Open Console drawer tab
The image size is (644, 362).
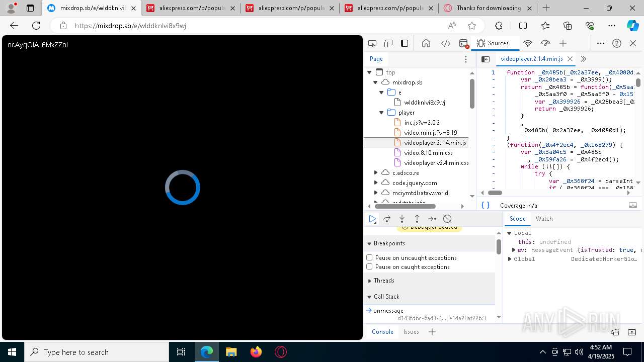point(382,331)
